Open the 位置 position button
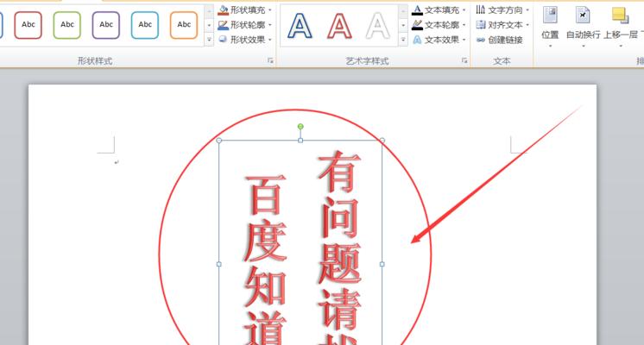 (550, 26)
